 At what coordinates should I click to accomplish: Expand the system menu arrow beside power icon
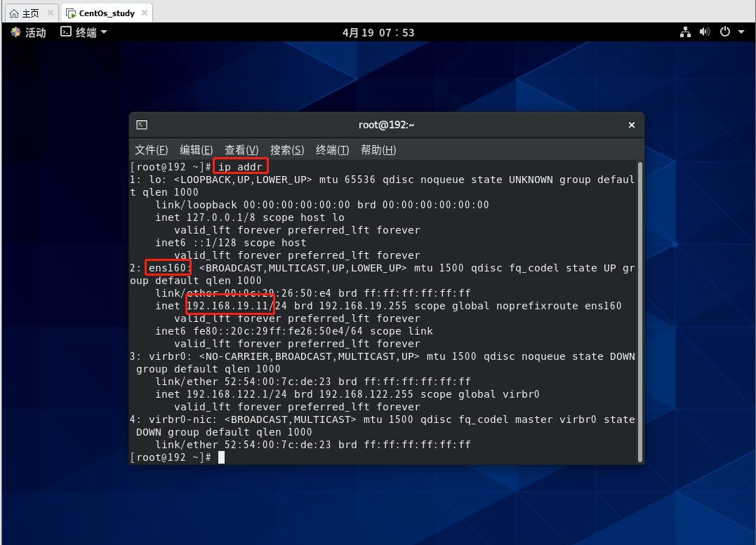[740, 32]
